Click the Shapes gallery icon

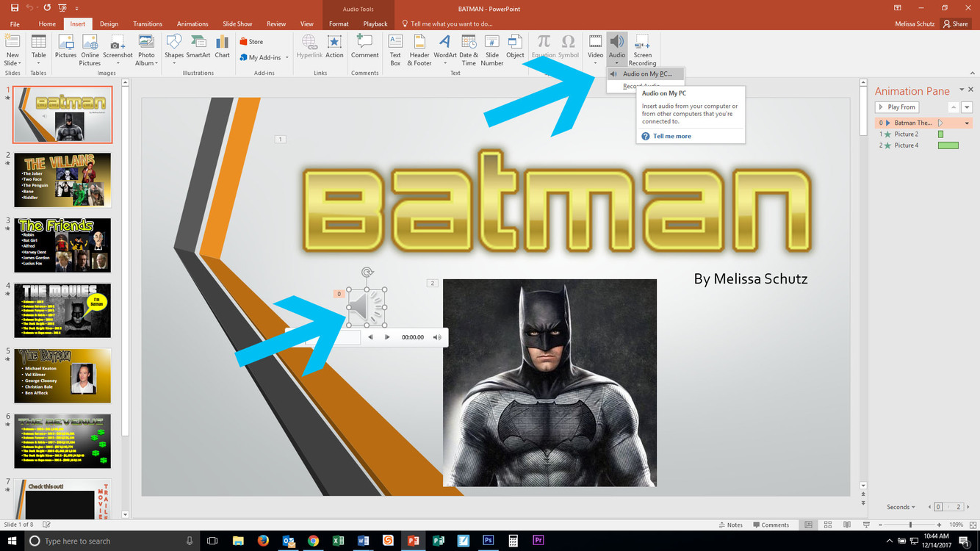[174, 48]
